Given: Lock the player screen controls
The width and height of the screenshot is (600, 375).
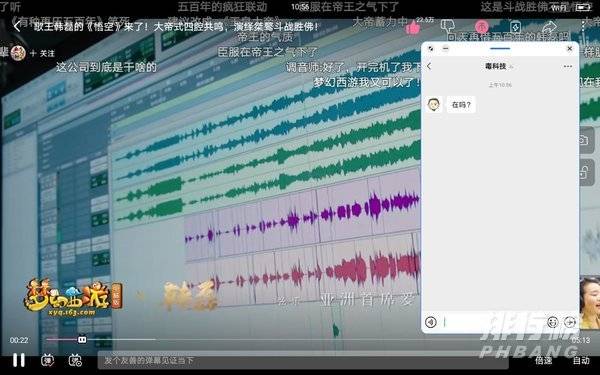Looking at the screenshot, I should (585, 173).
